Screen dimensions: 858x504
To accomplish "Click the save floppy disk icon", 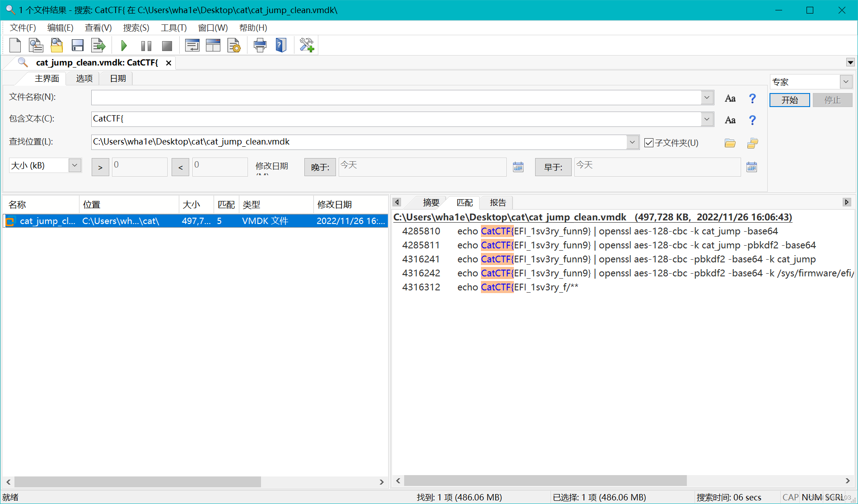I will [x=78, y=45].
